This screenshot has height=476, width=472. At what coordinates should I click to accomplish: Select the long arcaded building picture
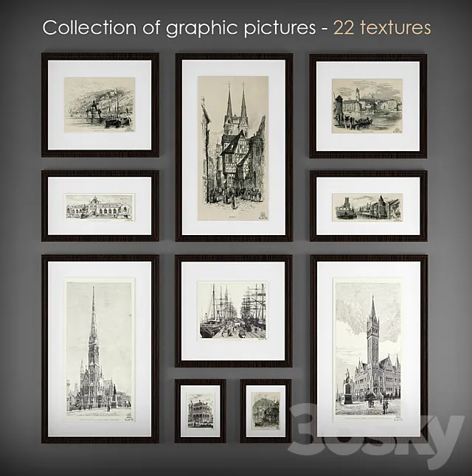[100, 206]
